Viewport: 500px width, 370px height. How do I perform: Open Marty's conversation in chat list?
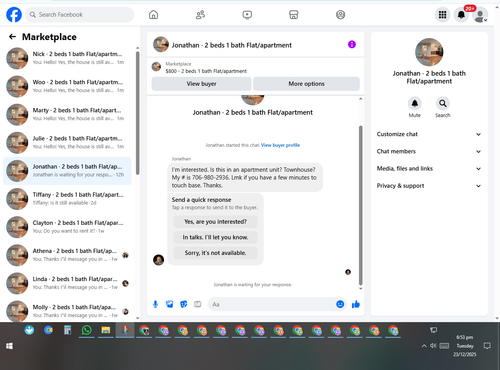point(67,114)
